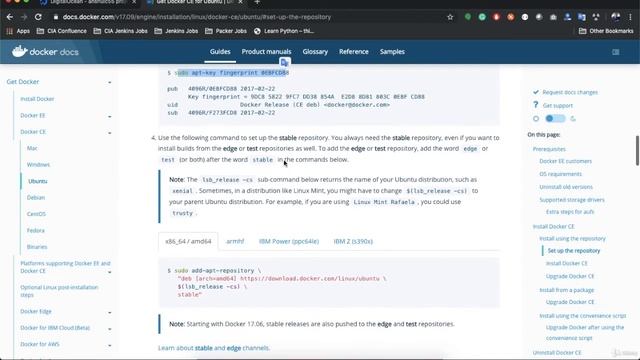Click the Request docs changes checkmark icon

click(x=536, y=92)
